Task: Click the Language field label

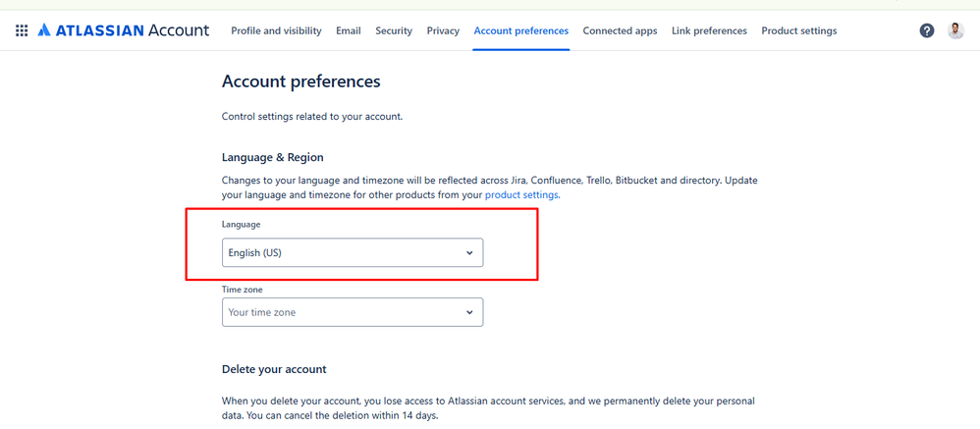Action: [x=242, y=225]
